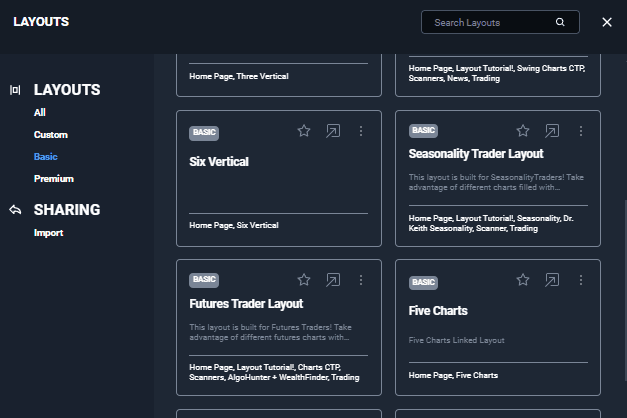This screenshot has width=627, height=418.
Task: Select the Six Vertical layout title
Action: pyautogui.click(x=219, y=162)
